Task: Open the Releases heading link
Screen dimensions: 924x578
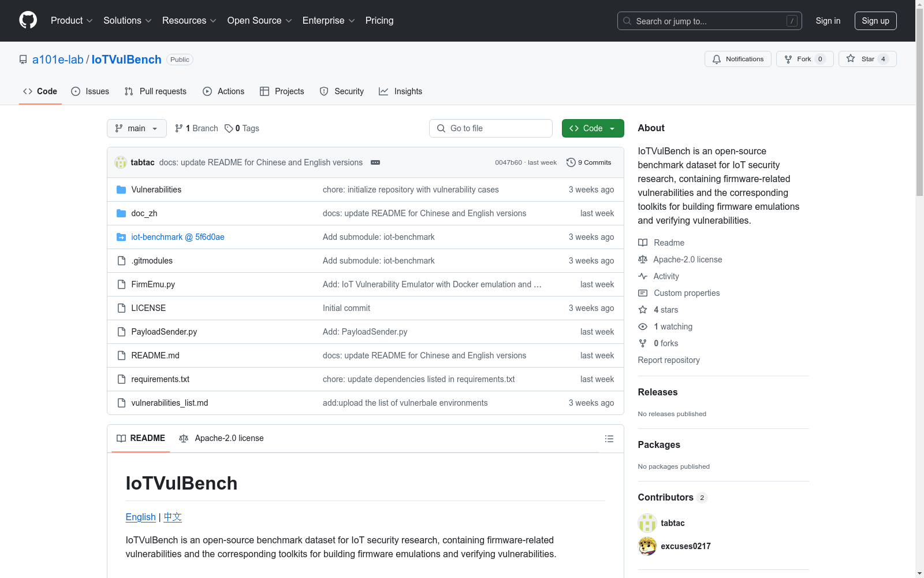Action: (x=658, y=392)
